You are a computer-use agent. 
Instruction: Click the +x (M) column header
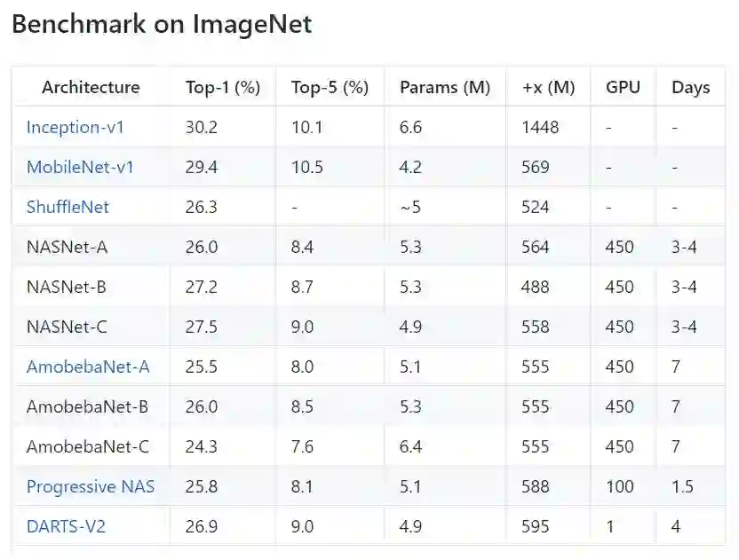tap(549, 87)
